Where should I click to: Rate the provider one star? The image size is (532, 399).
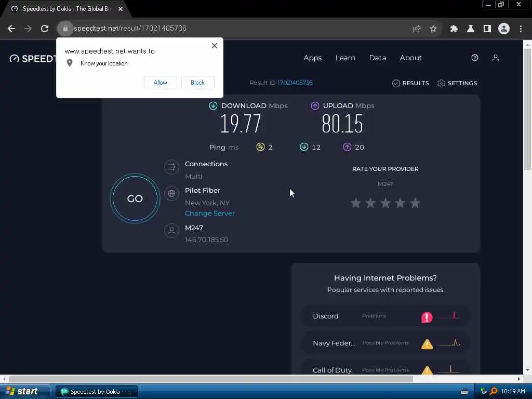pyautogui.click(x=355, y=203)
